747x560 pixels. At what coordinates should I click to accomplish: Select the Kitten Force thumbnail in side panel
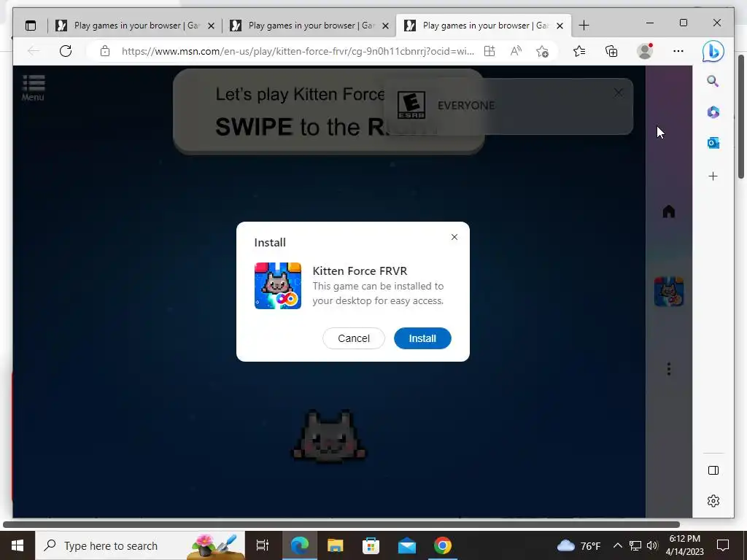pyautogui.click(x=669, y=292)
